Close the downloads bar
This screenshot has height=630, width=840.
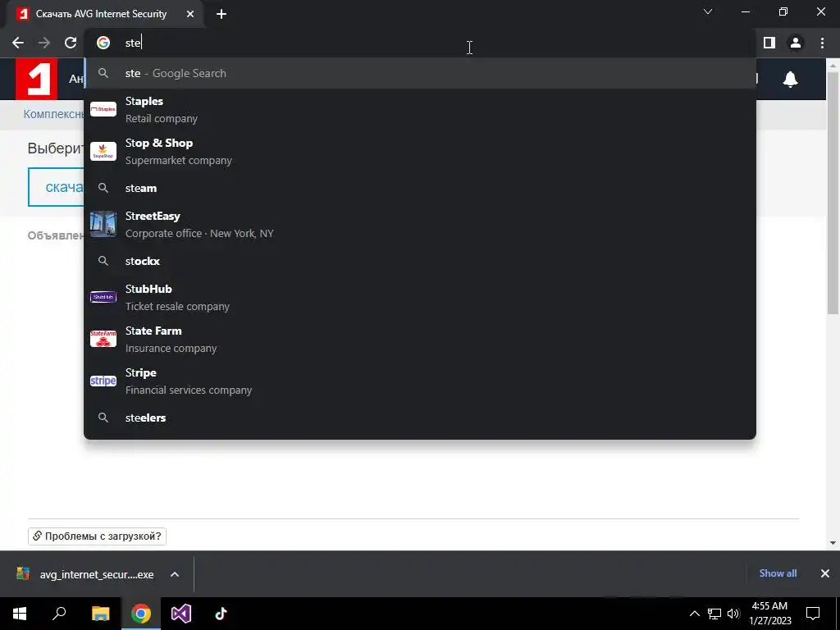[825, 573]
